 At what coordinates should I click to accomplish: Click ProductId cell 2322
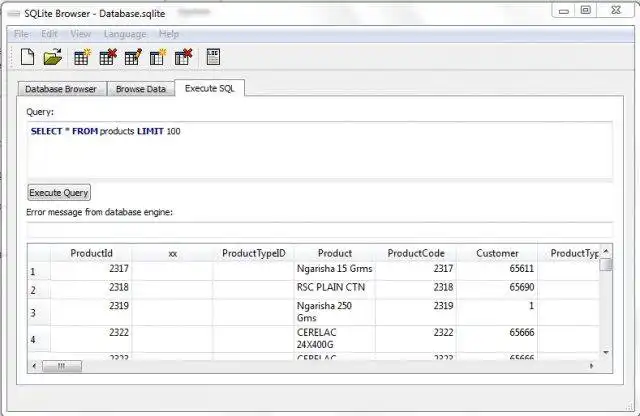tap(91, 338)
